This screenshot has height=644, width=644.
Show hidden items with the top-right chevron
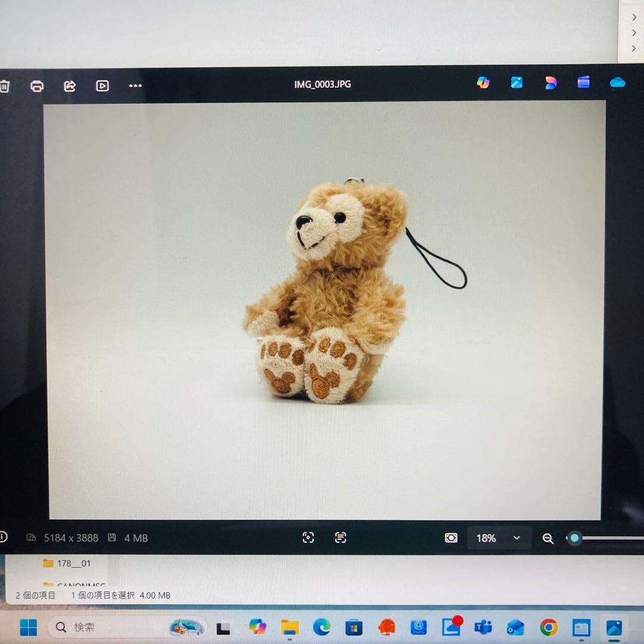(x=633, y=17)
